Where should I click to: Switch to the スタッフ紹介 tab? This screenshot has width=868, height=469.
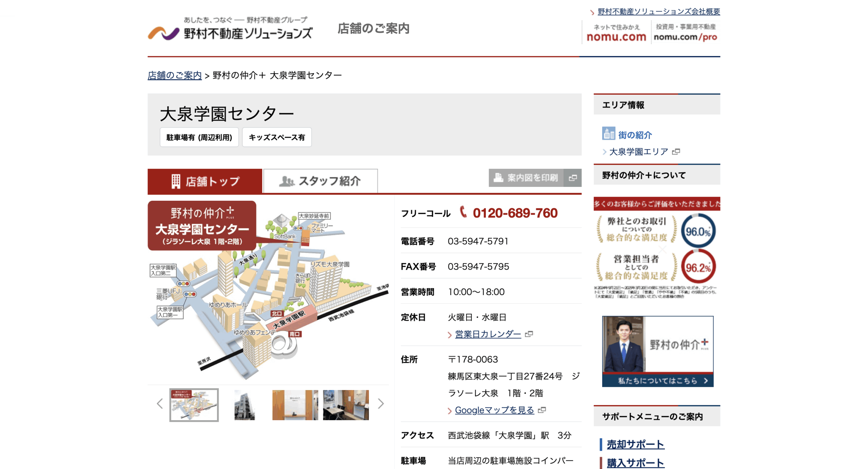click(x=320, y=181)
